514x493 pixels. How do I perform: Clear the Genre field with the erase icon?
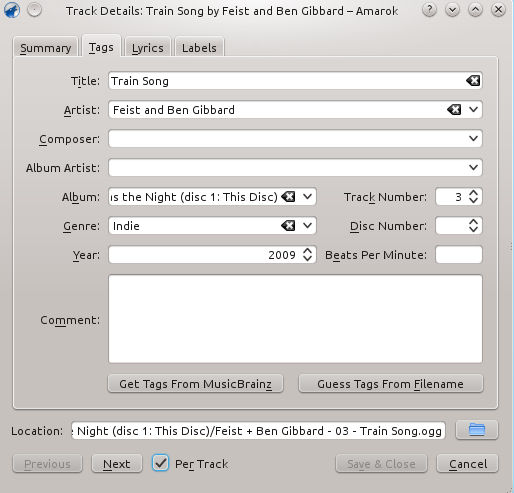[288, 226]
